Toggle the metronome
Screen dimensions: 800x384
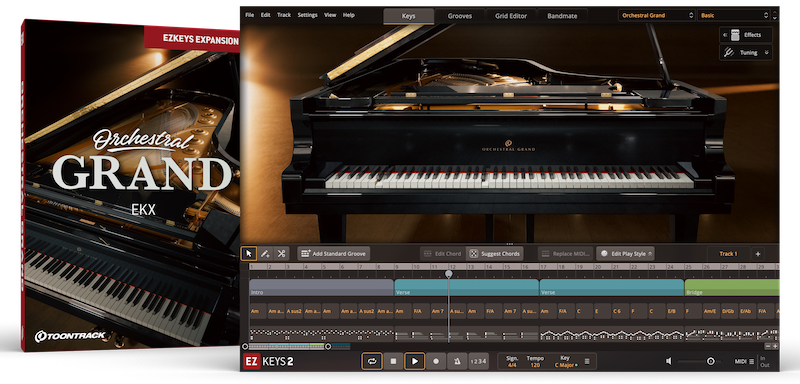[x=457, y=361]
